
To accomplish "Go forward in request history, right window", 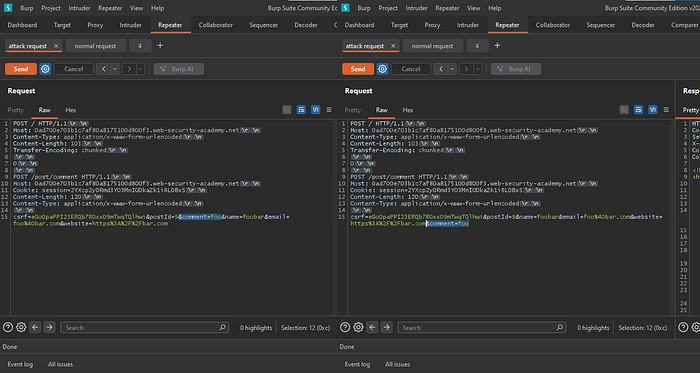I will click(x=467, y=69).
